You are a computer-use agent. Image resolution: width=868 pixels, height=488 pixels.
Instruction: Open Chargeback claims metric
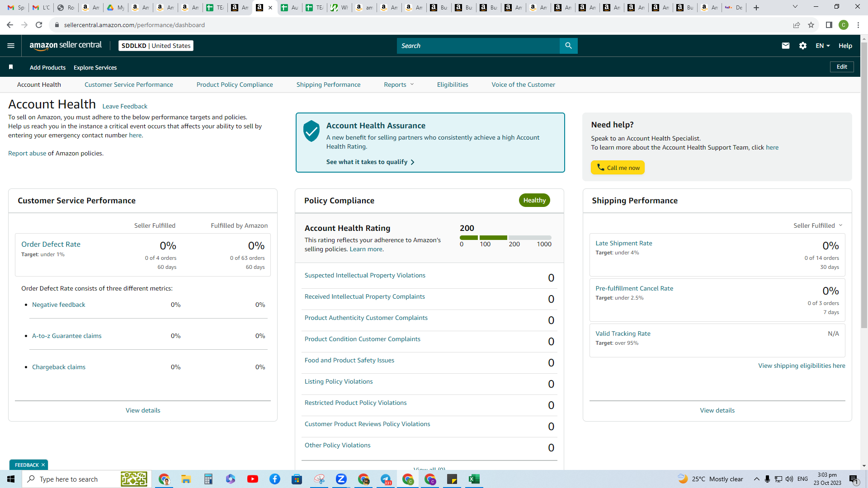coord(59,367)
